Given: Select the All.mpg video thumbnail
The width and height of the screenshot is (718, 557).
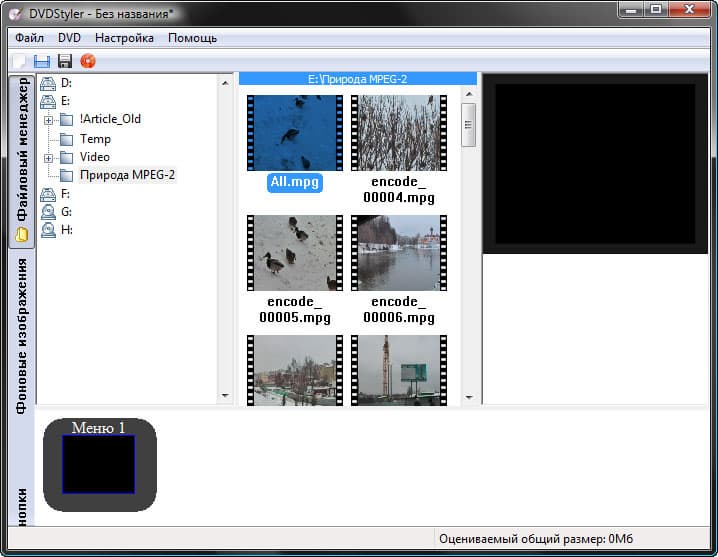Looking at the screenshot, I should point(295,133).
